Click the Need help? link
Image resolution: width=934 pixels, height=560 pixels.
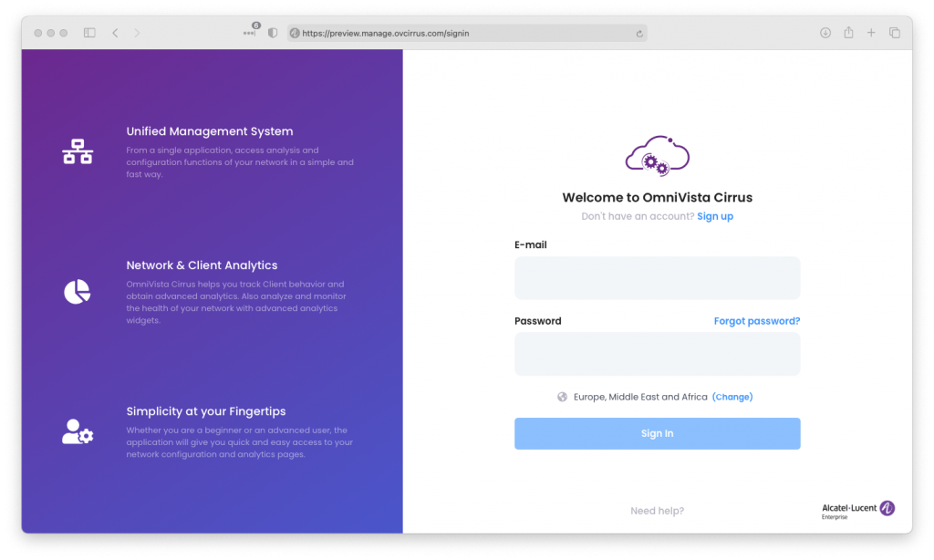(x=657, y=511)
